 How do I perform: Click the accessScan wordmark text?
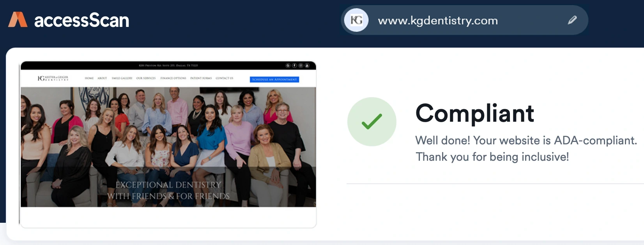[81, 20]
